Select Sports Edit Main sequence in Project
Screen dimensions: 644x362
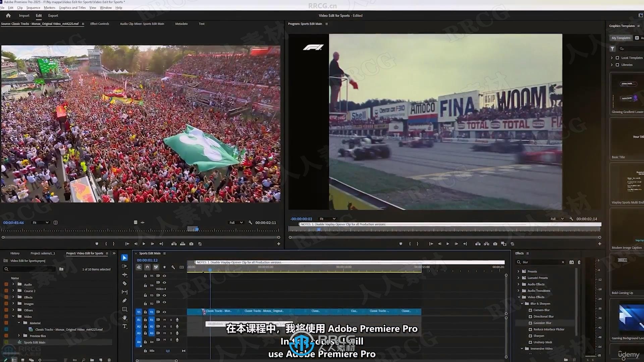35,342
